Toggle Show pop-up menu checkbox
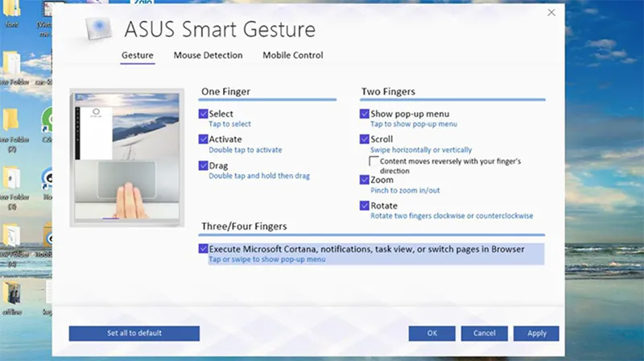 point(365,114)
